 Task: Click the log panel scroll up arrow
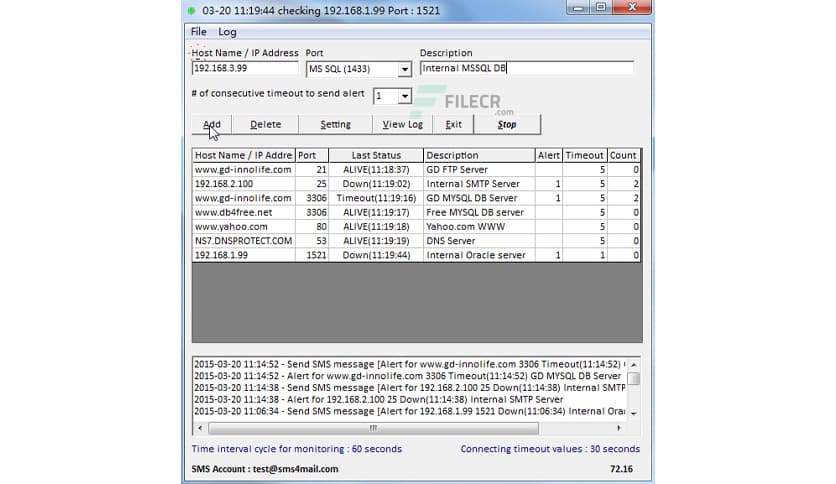click(x=633, y=365)
